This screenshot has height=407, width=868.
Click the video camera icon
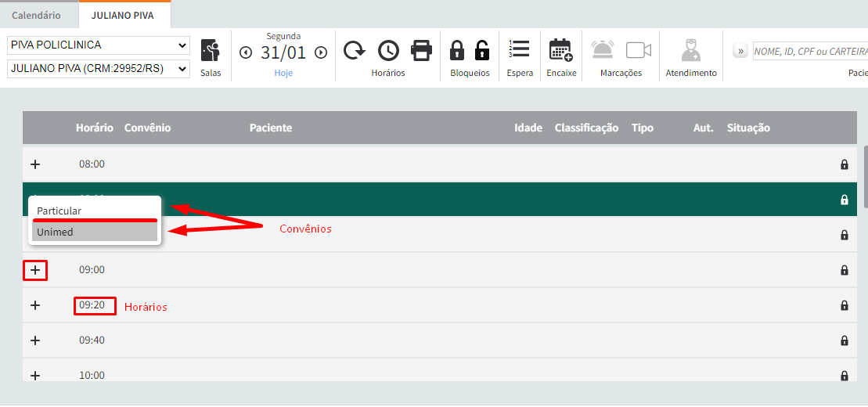click(639, 51)
